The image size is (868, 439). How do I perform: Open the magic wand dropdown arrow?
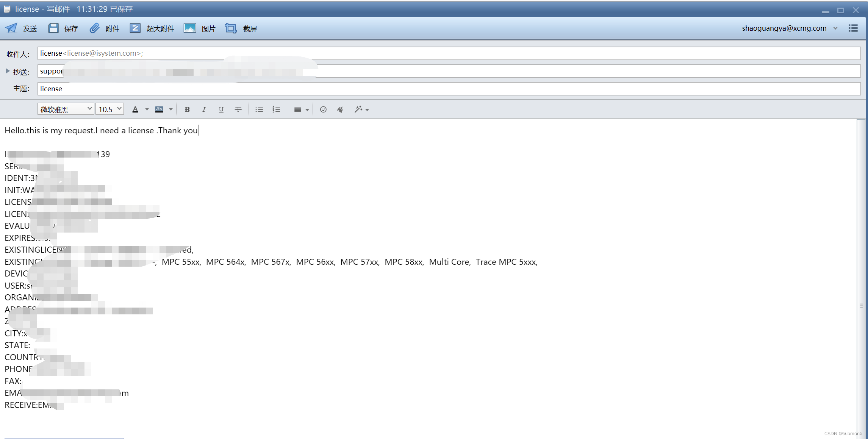(367, 110)
